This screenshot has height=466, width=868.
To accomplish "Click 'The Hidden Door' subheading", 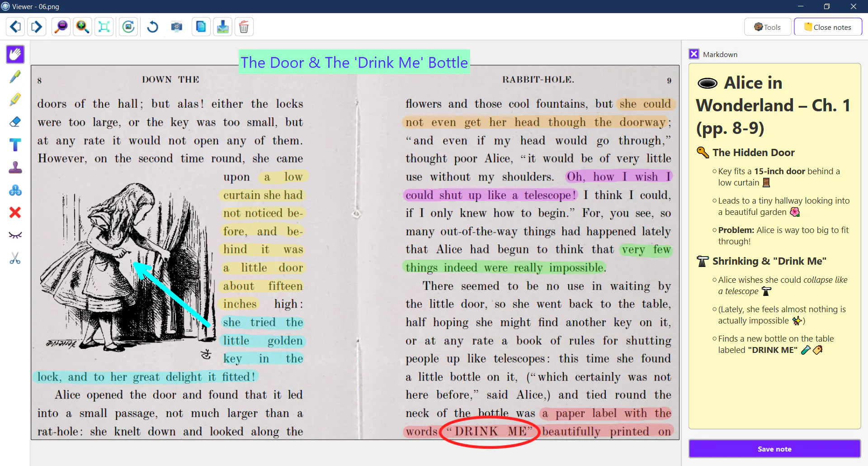I will click(753, 152).
